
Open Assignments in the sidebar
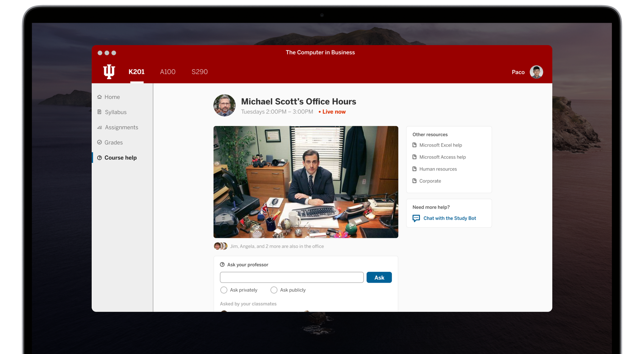(x=122, y=127)
